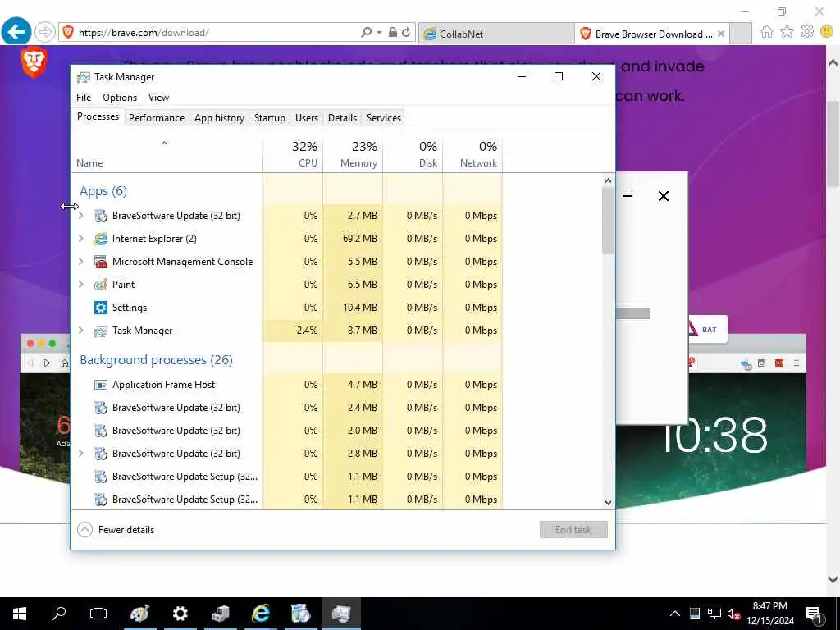Screen dimensions: 840x630
Task: Select the Microsoft Management Console icon
Action: (x=101, y=262)
